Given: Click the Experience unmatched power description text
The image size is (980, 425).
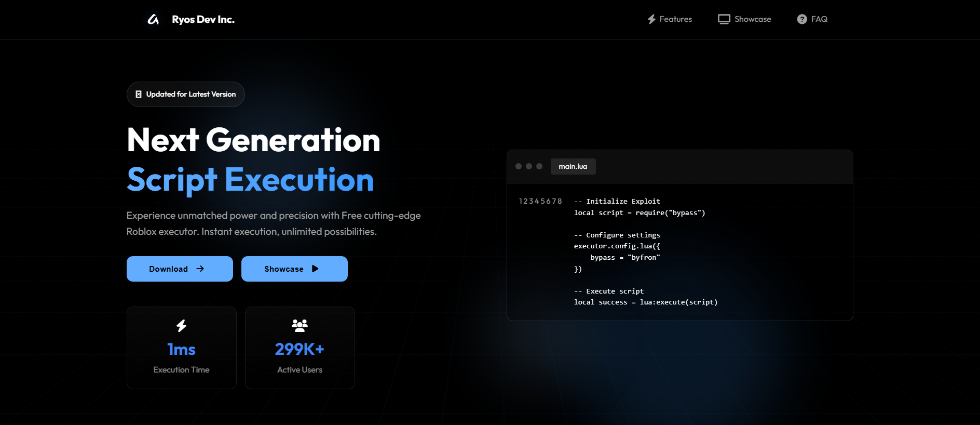Looking at the screenshot, I should pyautogui.click(x=274, y=223).
